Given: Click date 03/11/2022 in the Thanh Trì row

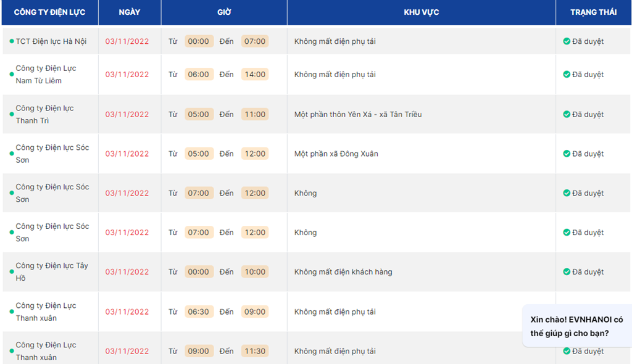Looking at the screenshot, I should 127,114.
